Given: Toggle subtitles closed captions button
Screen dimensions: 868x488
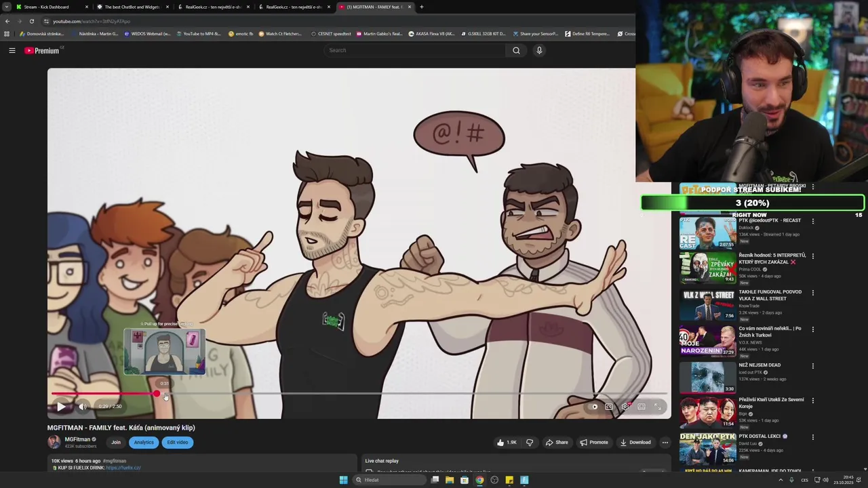Looking at the screenshot, I should pyautogui.click(x=609, y=407).
